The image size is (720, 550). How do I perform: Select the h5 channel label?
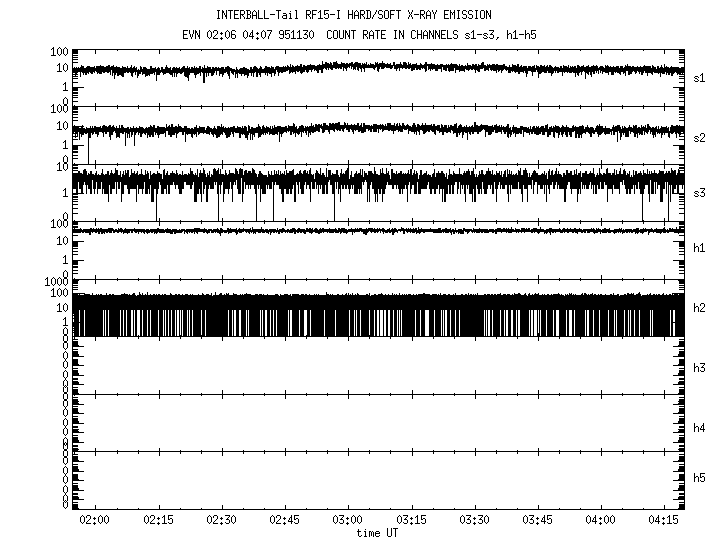point(700,479)
